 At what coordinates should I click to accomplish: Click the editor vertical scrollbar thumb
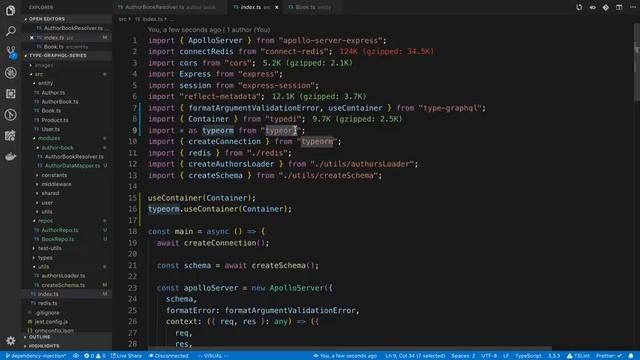(x=637, y=62)
